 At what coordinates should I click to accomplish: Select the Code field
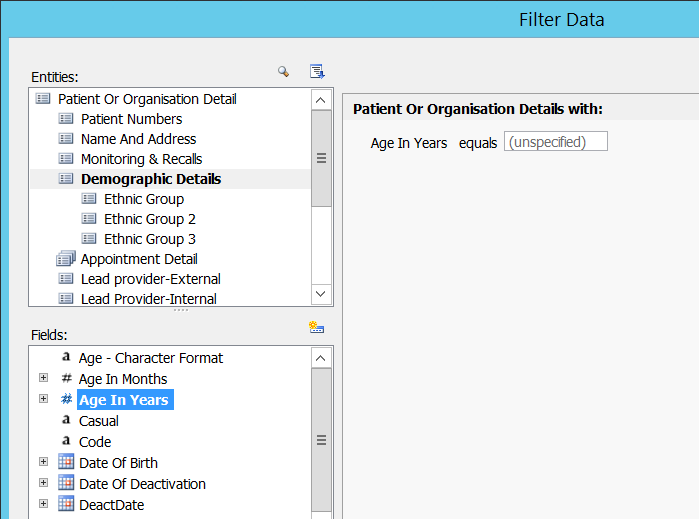[95, 442]
